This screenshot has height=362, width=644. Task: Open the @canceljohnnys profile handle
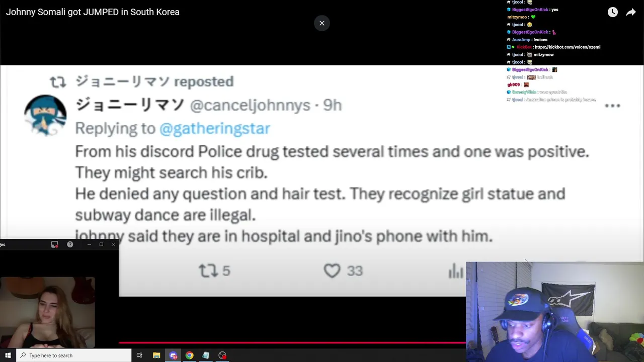[x=250, y=105]
